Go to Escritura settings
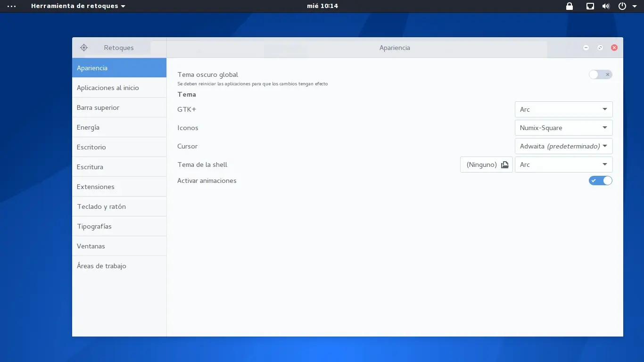Viewport: 644px width, 362px height. (119, 167)
